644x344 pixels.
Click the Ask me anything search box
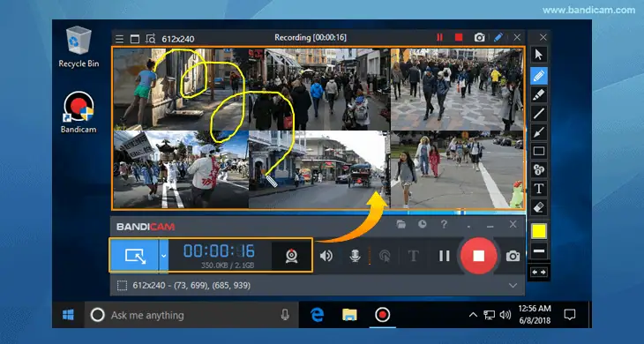point(191,315)
